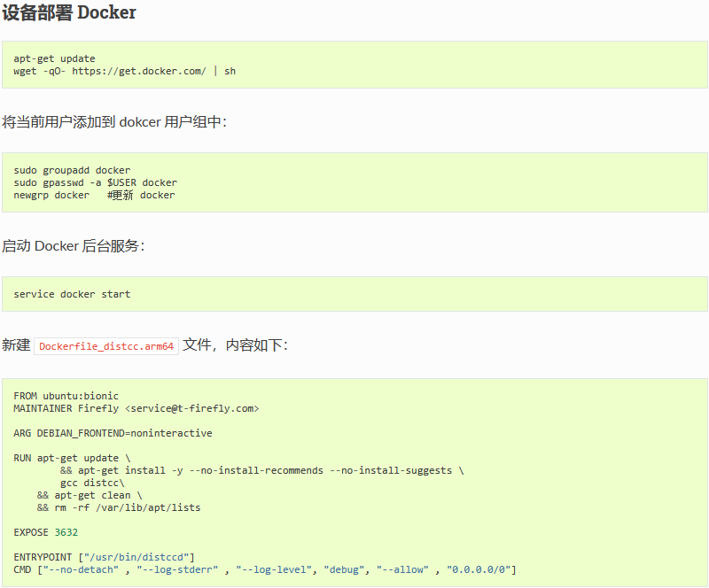Click the 'gcc distcc\' line
The image size is (709, 588).
click(92, 484)
